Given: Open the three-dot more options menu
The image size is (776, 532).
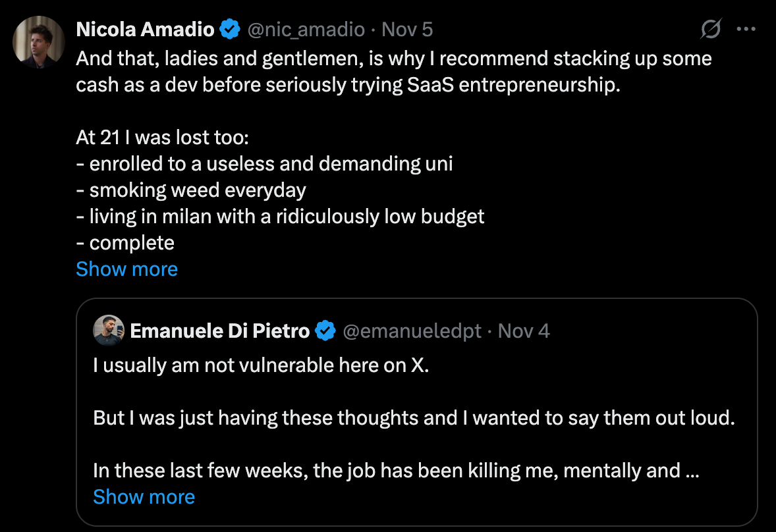Looking at the screenshot, I should [x=746, y=30].
